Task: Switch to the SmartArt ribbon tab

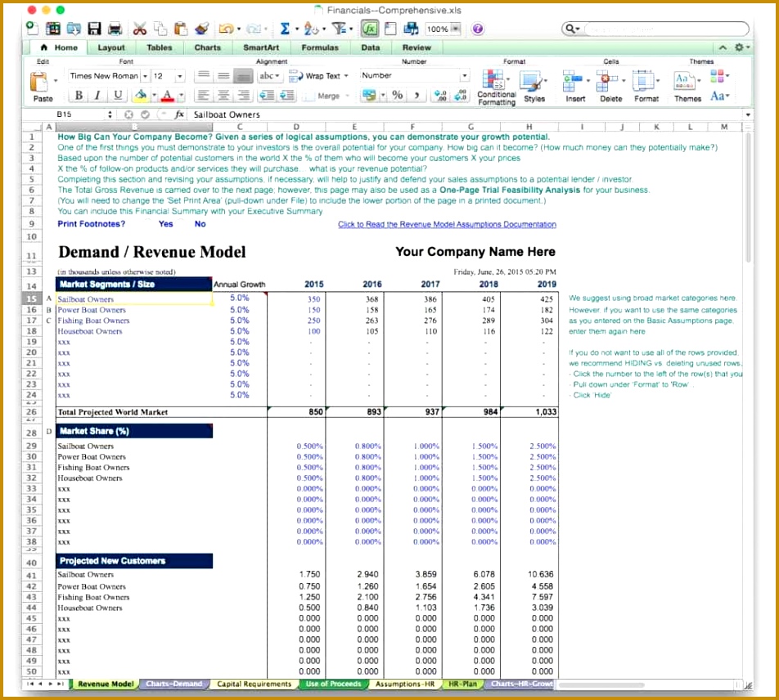Action: pyautogui.click(x=261, y=47)
